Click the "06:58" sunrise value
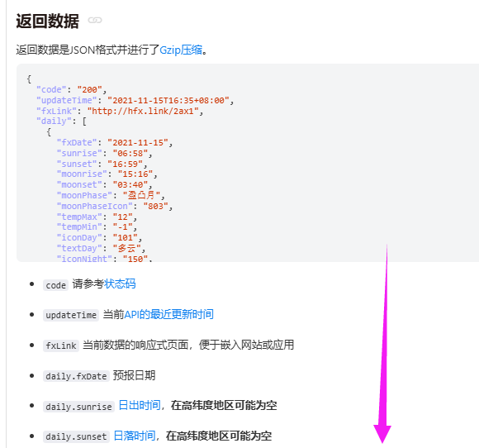 coord(130,153)
